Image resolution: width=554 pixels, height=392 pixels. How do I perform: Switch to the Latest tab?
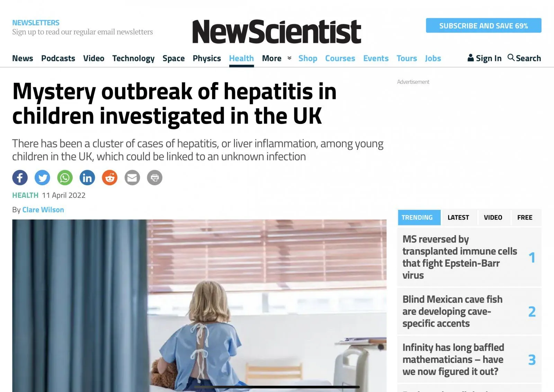tap(458, 217)
